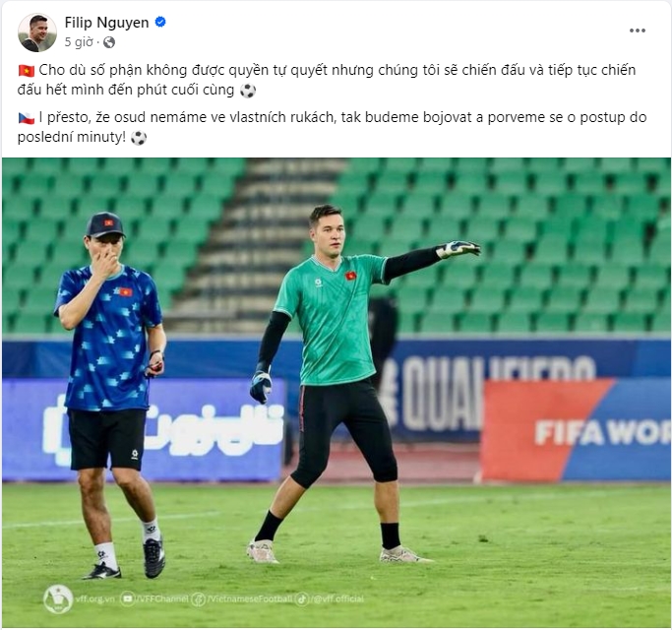Open the three-dots post options menu
672x630 pixels.
coord(637,31)
